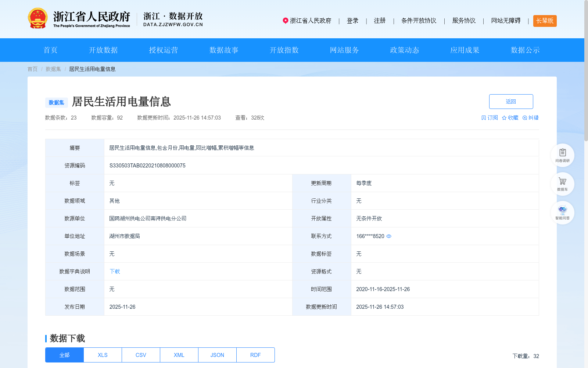Click the 居民生活用电量信息 dataset title
This screenshot has height=368, width=588.
coord(121,102)
